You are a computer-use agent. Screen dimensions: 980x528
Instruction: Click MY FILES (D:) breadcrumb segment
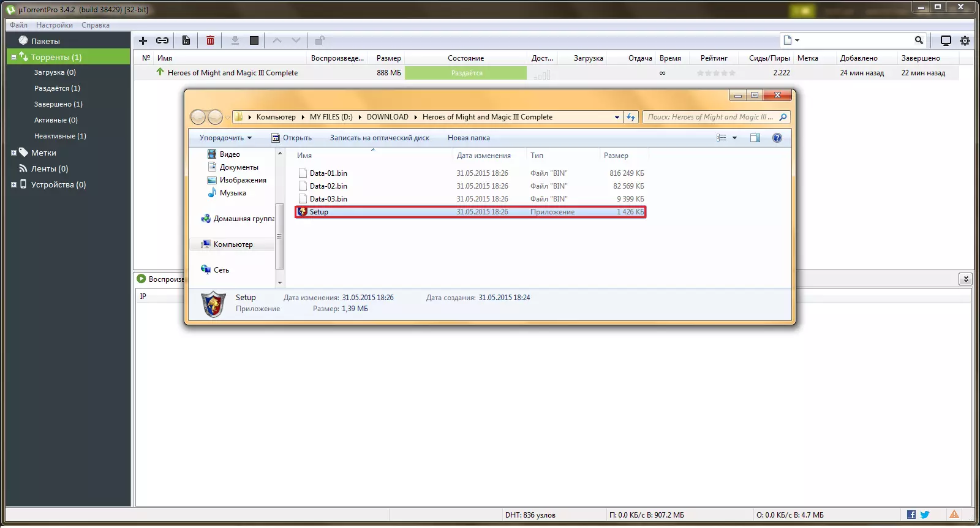(331, 117)
